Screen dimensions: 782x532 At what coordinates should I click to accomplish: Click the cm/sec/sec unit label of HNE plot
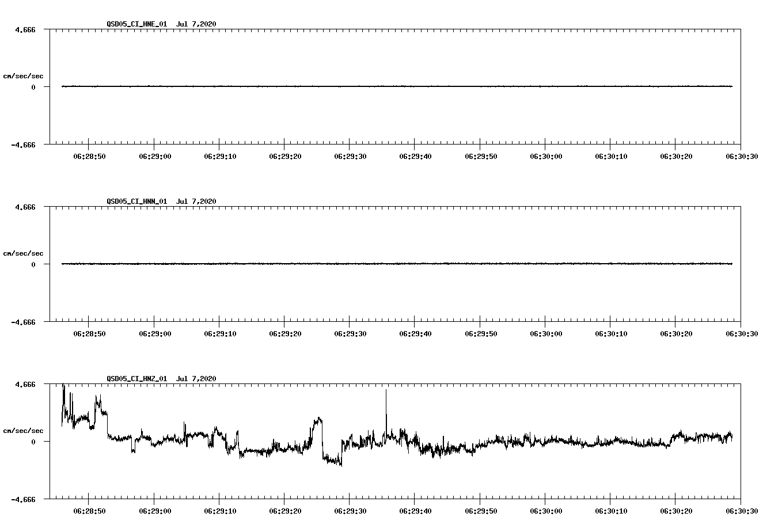(23, 76)
